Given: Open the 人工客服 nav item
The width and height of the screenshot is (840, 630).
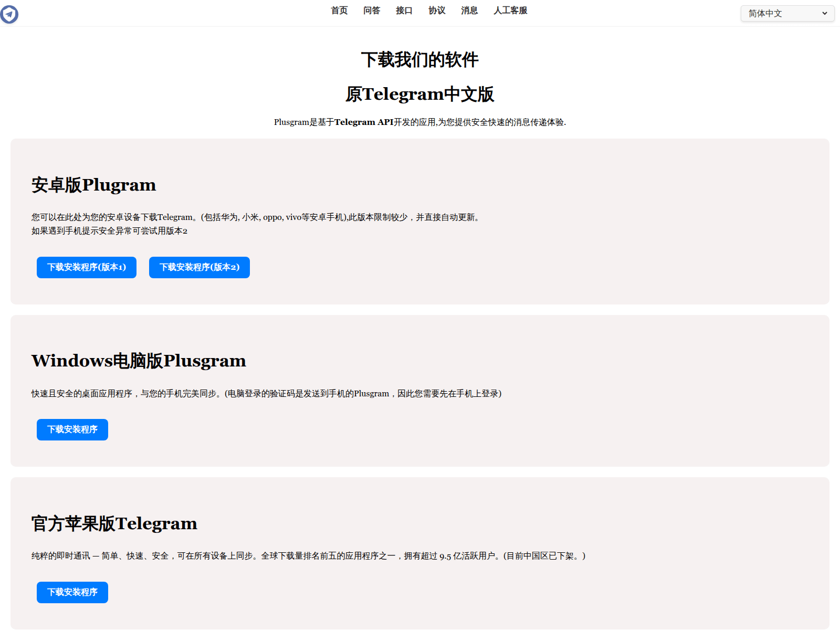Looking at the screenshot, I should pyautogui.click(x=510, y=10).
